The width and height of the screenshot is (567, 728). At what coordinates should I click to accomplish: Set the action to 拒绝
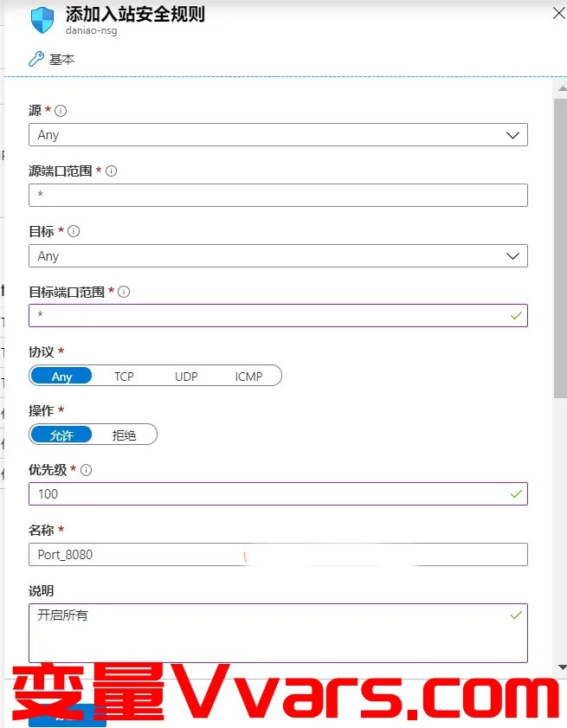[124, 435]
